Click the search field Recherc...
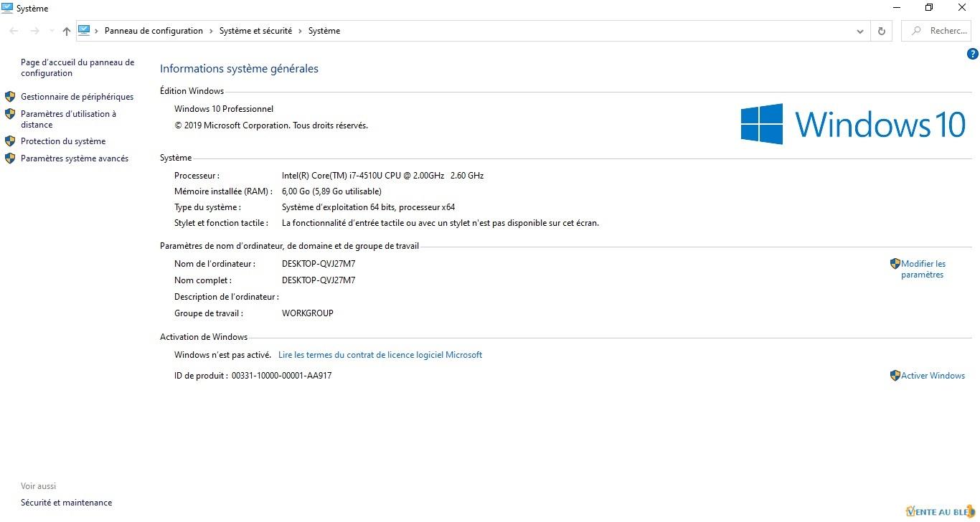Viewport: 980px width, 522px height. pyautogui.click(x=936, y=31)
